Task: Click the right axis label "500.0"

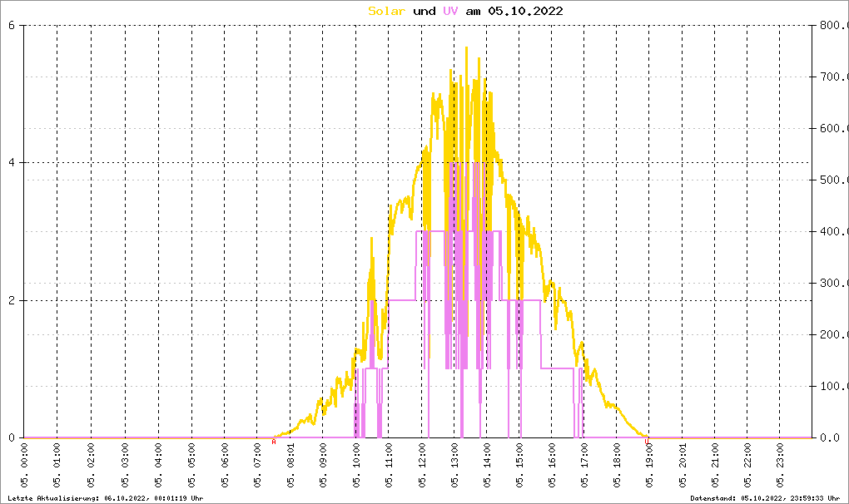Action: pyautogui.click(x=834, y=180)
